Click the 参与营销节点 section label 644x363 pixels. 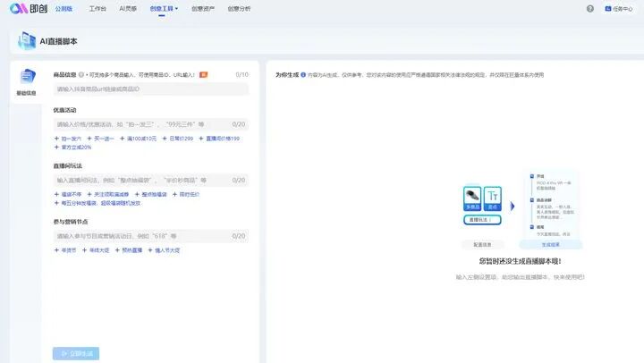tap(71, 222)
